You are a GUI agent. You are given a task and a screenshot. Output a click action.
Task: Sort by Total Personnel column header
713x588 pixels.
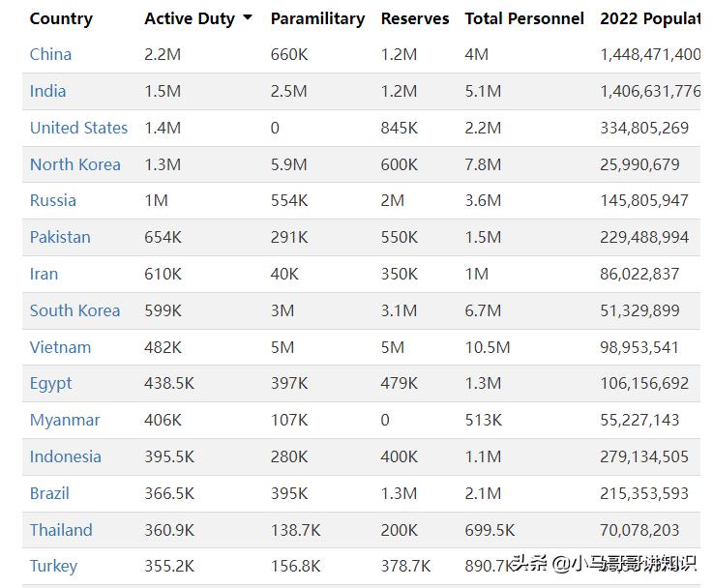pyautogui.click(x=524, y=18)
